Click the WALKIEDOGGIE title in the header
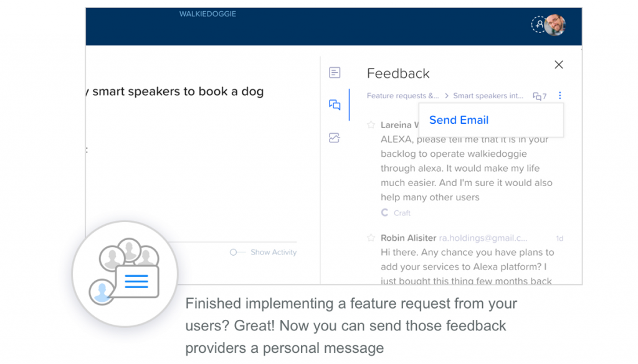The image size is (638, 364). coord(207,13)
